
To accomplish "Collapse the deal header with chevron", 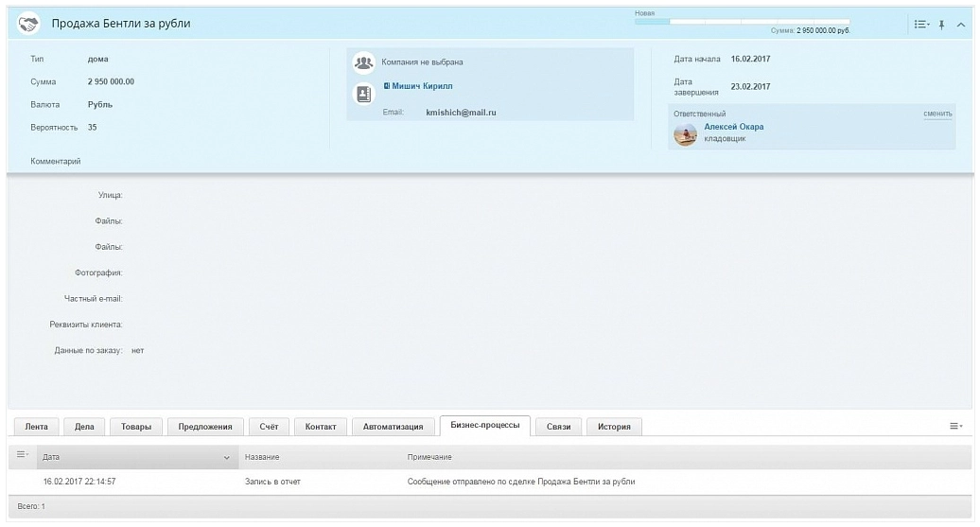I will [x=961, y=24].
